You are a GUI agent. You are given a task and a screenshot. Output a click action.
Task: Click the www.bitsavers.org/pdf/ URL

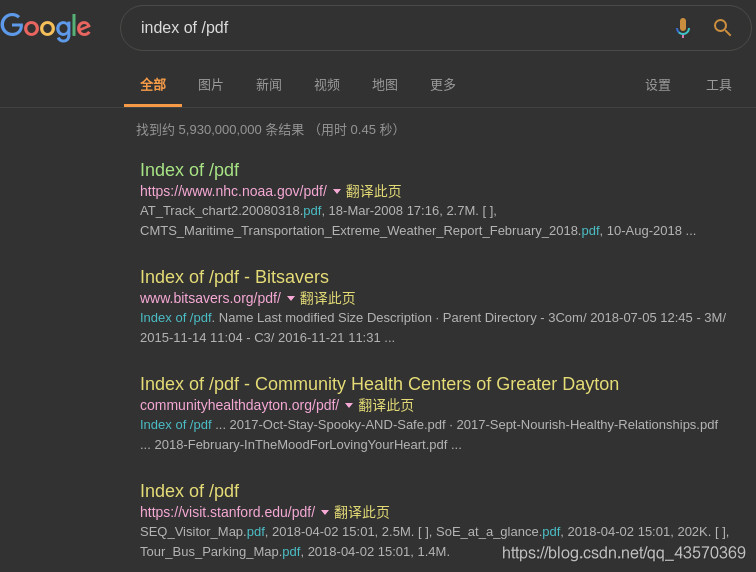tap(210, 298)
